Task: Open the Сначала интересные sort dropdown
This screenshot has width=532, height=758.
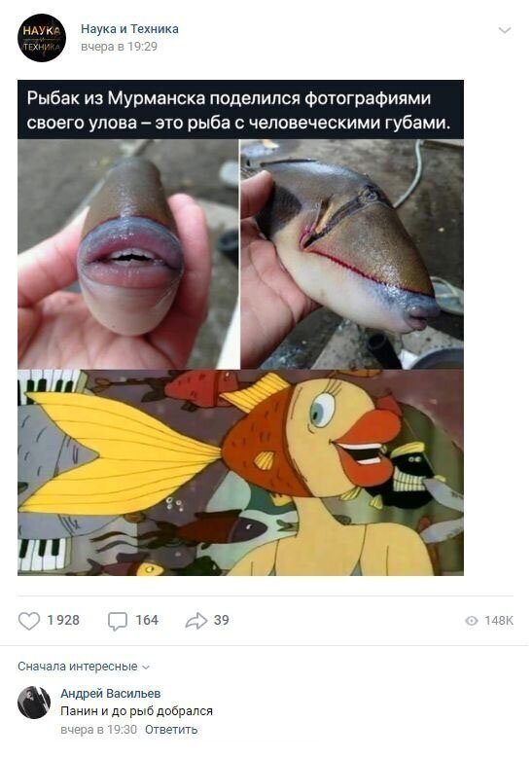Action: 84,667
